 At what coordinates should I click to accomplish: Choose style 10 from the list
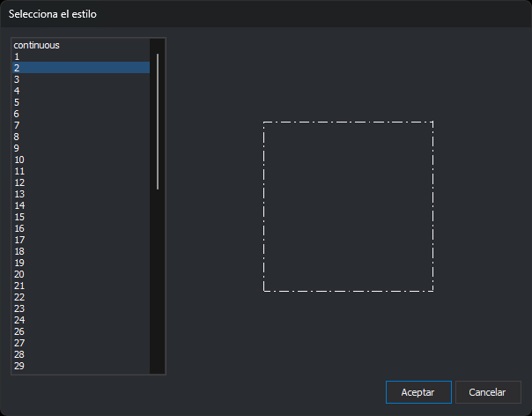pos(81,160)
